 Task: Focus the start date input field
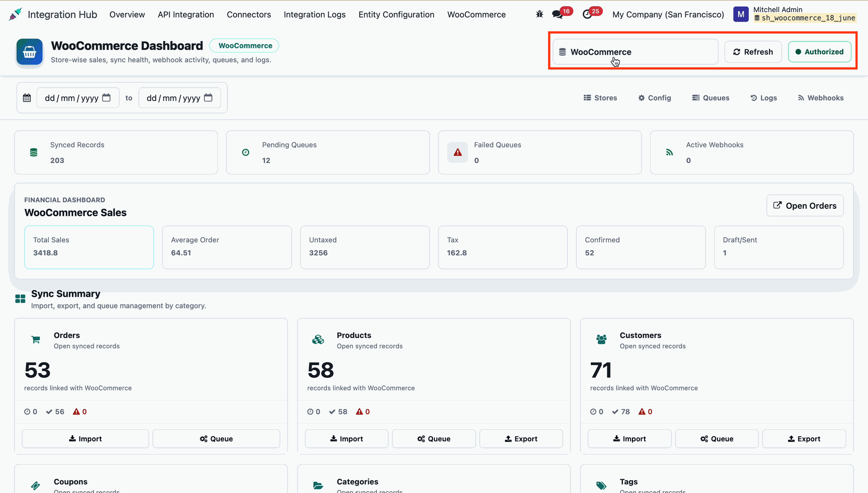78,98
